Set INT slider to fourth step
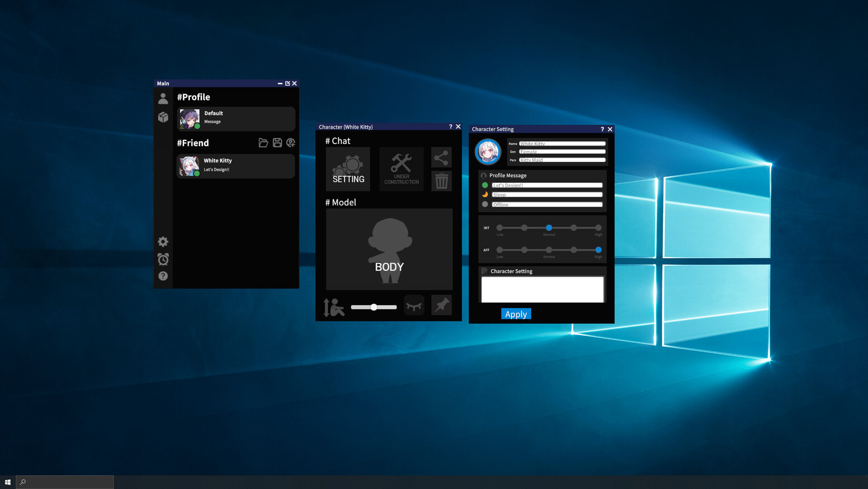Image resolution: width=868 pixels, height=489 pixels. coord(574,228)
